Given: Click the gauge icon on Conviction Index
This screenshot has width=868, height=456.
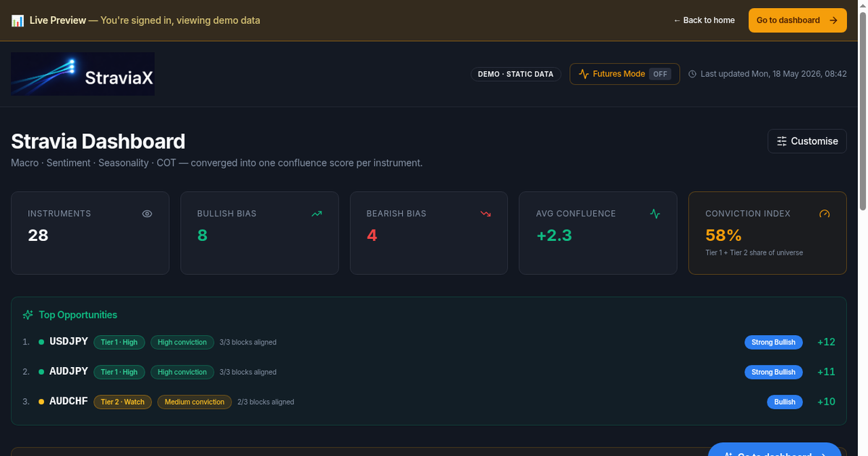Looking at the screenshot, I should click(824, 214).
